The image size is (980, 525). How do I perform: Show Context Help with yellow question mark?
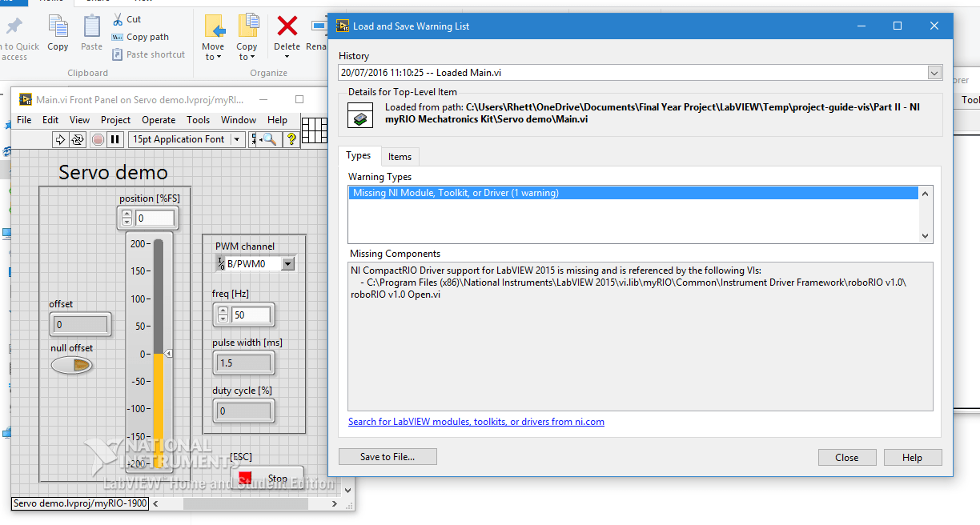click(x=291, y=139)
